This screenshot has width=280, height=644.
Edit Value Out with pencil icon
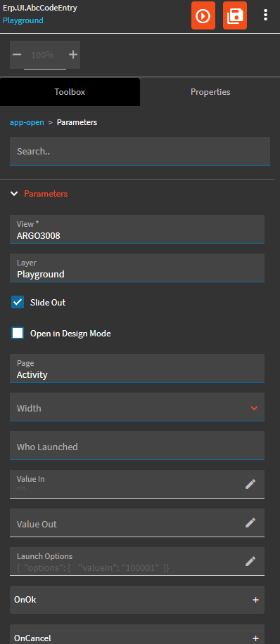250,523
